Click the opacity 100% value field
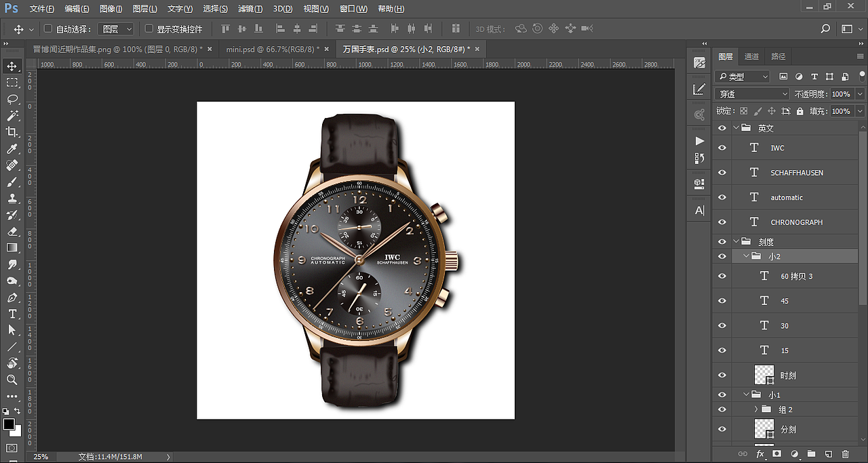The height and width of the screenshot is (463, 868). coord(841,94)
